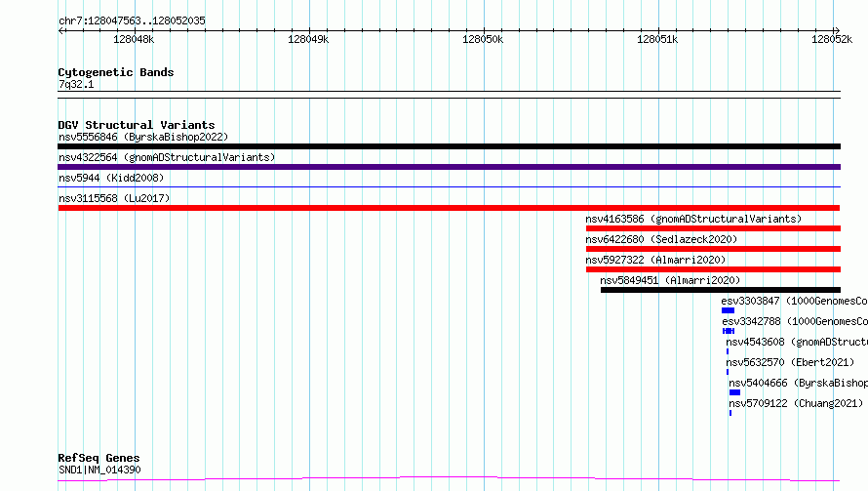Screen dimensions: 868x491
Task: Click the RefSeq Genes track title
Action: [99, 459]
